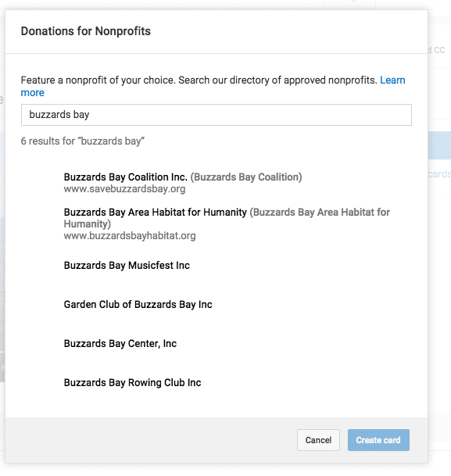
Task: Click the Learn more link
Action: (x=392, y=81)
